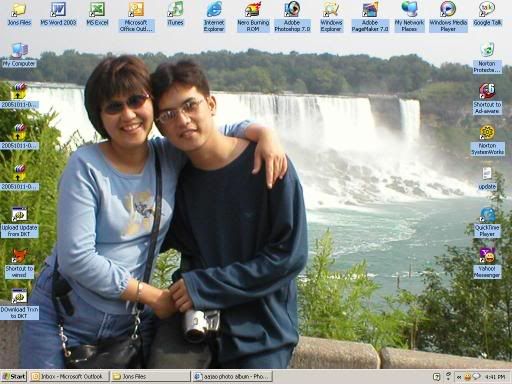
Task: Open Adobe Photoshop 7.0 shortcut
Action: click(292, 17)
